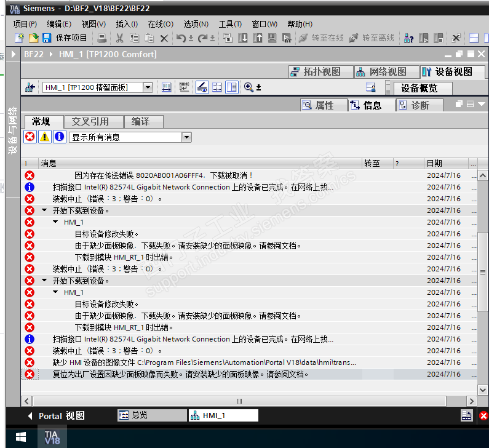Click the zoom magnifier icon in device view
This screenshot has width=489, height=448.
point(248,87)
